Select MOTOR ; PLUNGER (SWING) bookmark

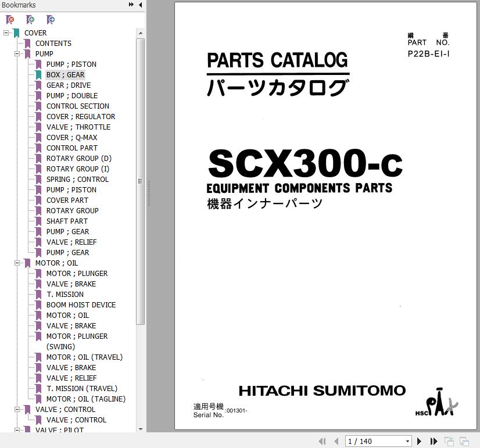pyautogui.click(x=77, y=341)
